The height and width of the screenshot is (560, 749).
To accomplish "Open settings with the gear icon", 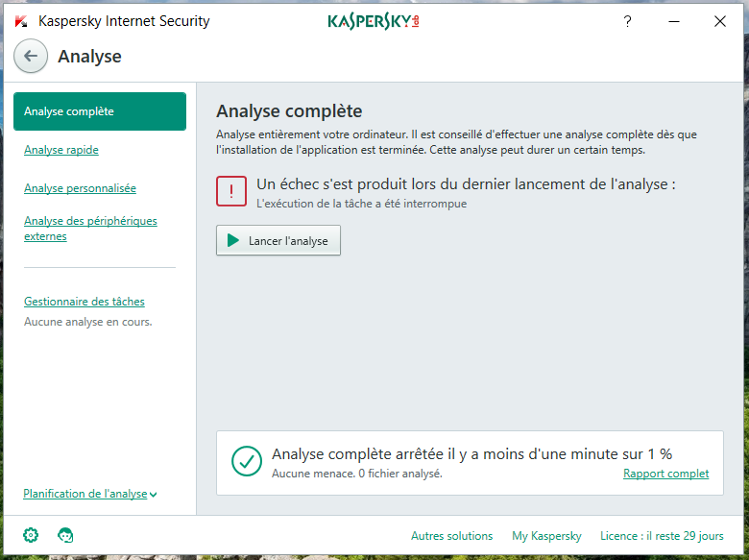I will coord(31,535).
